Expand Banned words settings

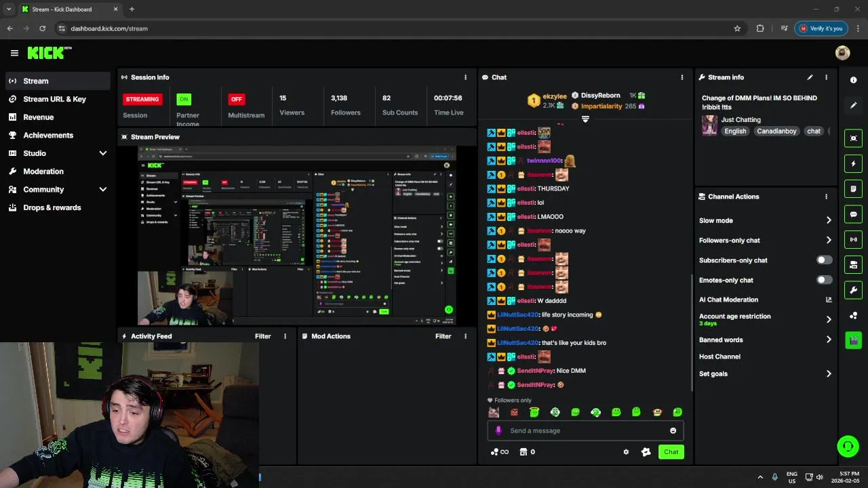pos(829,340)
